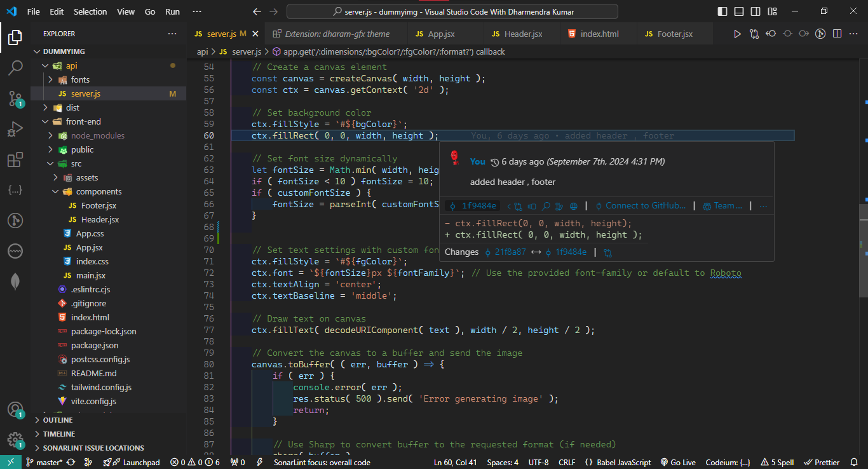
Task: Open the Go menu
Action: pyautogui.click(x=150, y=11)
